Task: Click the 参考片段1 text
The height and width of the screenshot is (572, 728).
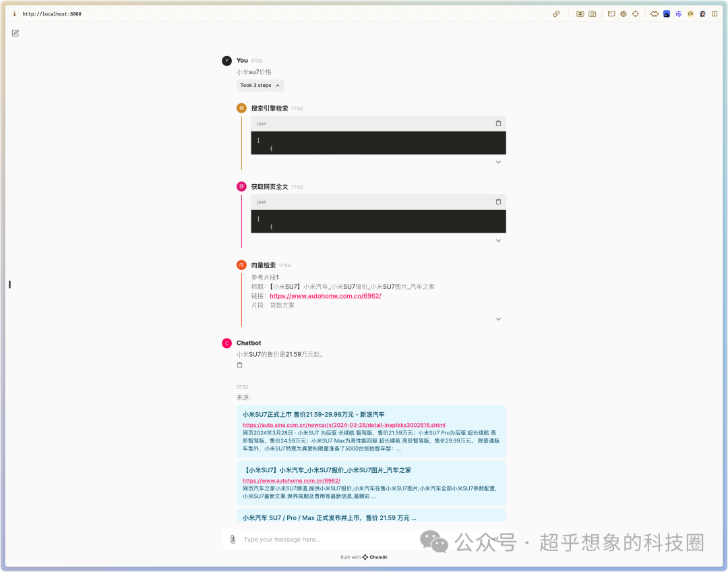Action: pos(265,277)
